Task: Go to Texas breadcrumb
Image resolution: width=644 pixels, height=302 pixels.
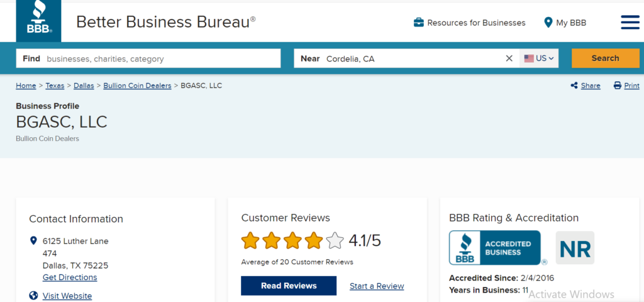Action: [x=55, y=86]
